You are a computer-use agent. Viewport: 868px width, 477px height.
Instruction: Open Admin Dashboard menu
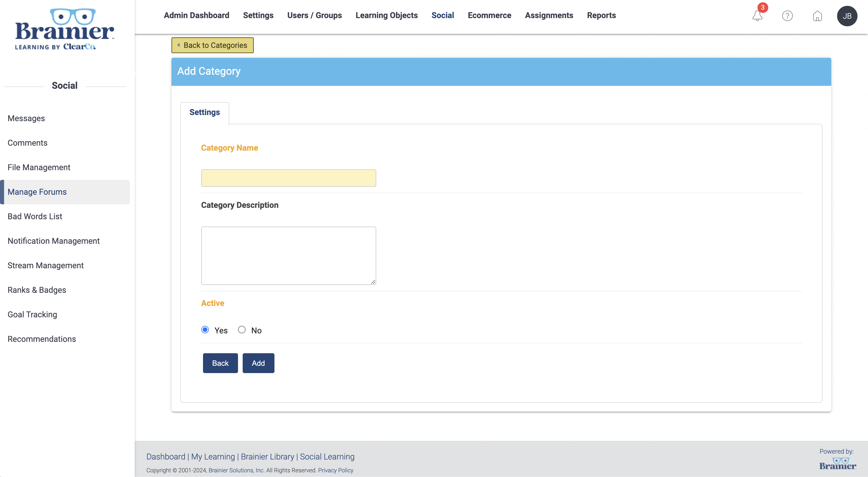[x=197, y=15]
